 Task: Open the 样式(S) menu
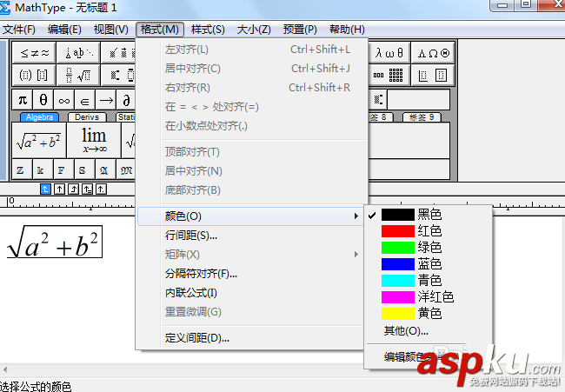click(x=208, y=30)
